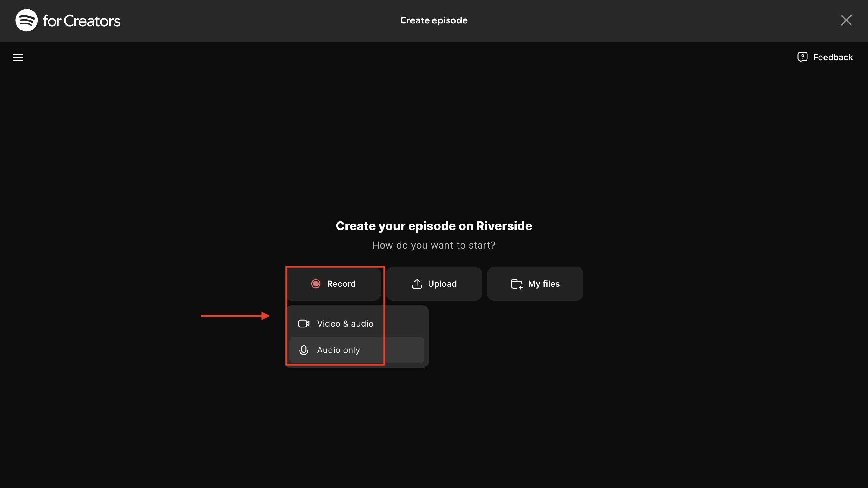The width and height of the screenshot is (868, 488).
Task: Open My files
Action: 535,284
